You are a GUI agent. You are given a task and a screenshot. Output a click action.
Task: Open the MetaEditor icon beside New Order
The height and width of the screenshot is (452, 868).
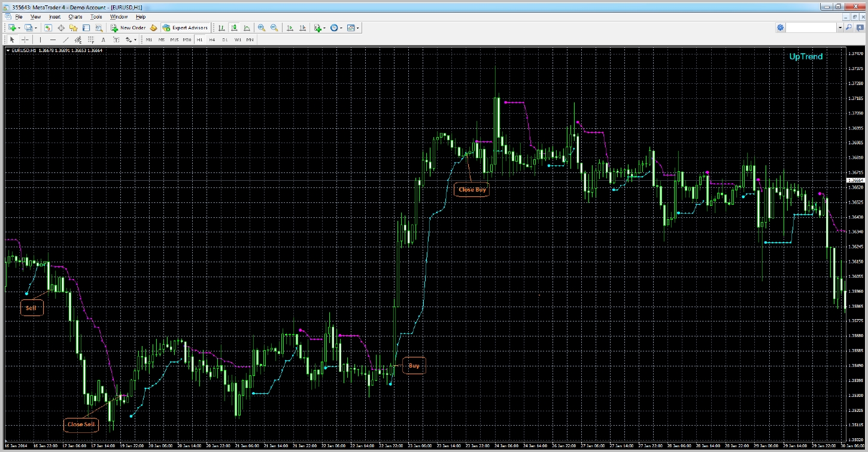153,28
